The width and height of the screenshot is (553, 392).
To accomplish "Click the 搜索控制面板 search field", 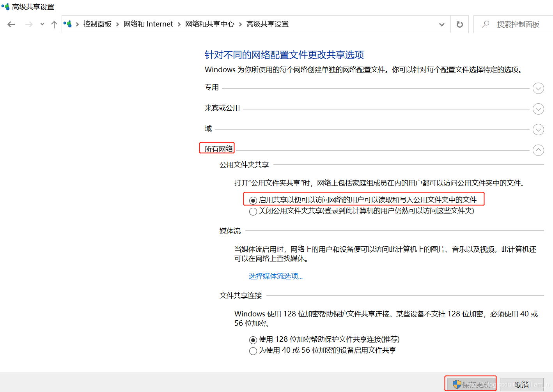I will pos(513,25).
